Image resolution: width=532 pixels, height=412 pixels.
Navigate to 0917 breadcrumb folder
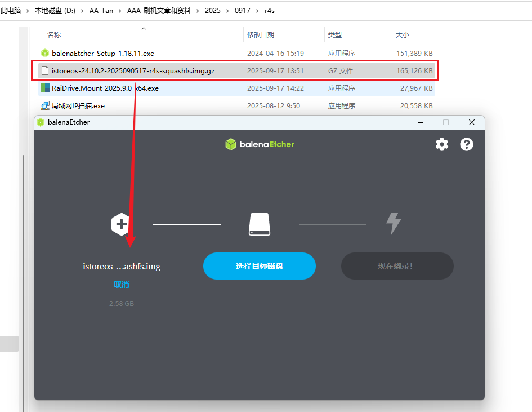coord(243,11)
